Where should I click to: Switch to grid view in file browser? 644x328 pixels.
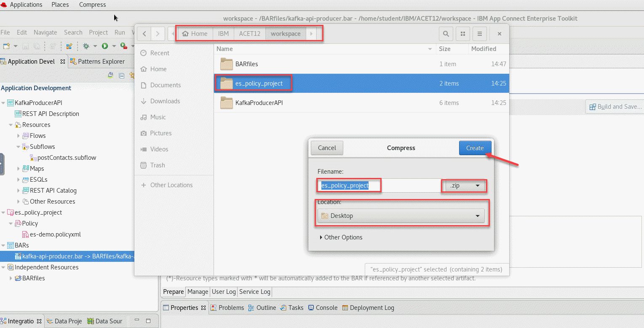462,34
